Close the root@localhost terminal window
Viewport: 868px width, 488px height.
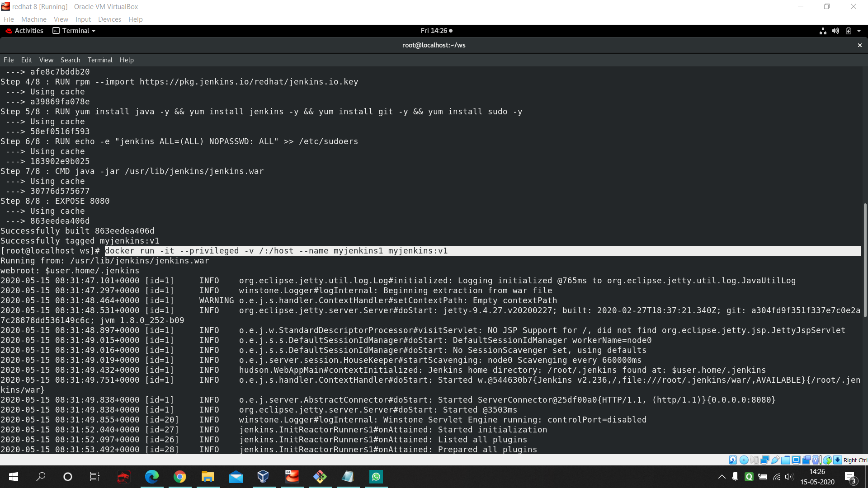point(860,45)
